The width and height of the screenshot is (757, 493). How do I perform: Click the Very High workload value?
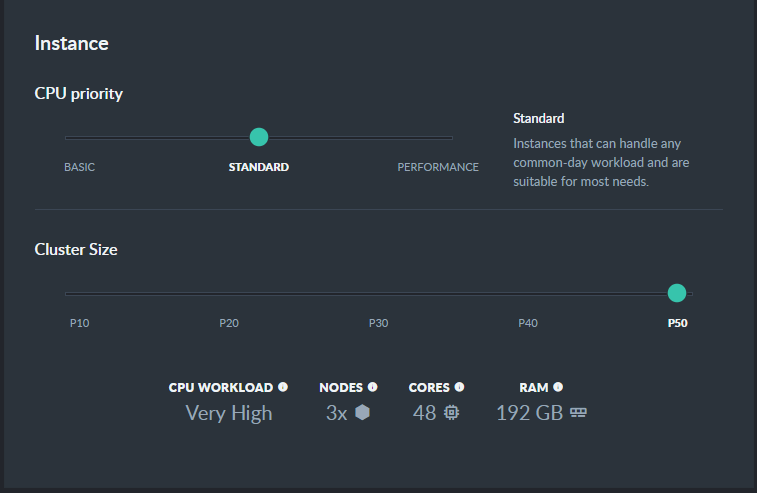pos(229,413)
